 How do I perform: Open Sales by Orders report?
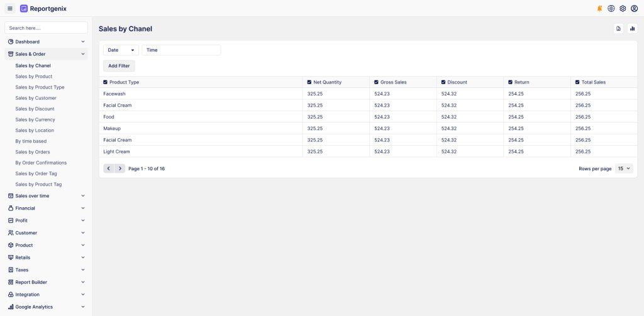click(x=33, y=152)
